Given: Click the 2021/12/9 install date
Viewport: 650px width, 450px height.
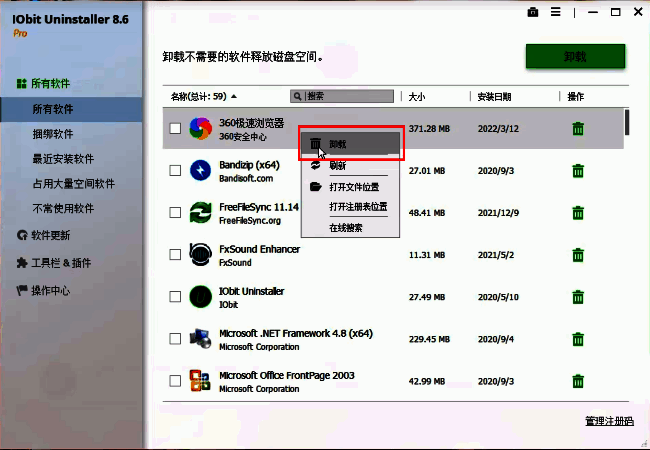Looking at the screenshot, I should (x=498, y=213).
